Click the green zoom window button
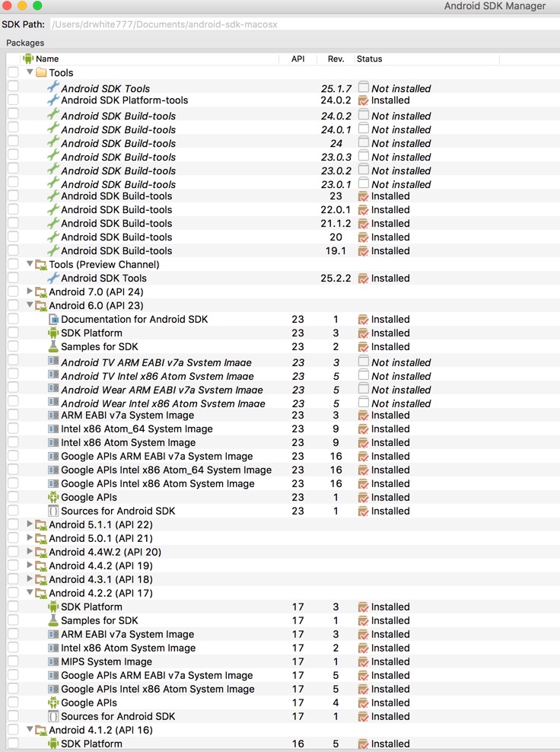 pos(37,5)
